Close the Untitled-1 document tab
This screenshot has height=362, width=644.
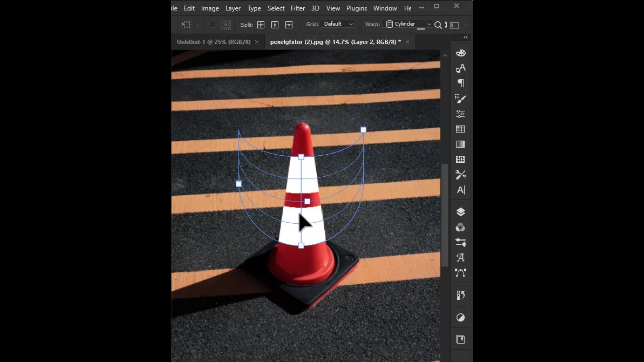[257, 42]
